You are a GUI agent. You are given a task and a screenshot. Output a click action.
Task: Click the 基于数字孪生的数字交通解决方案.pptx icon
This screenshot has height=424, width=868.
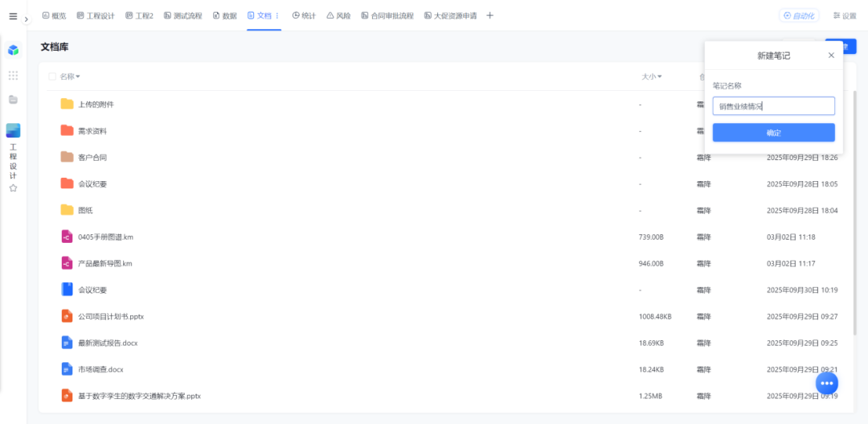[x=67, y=396]
